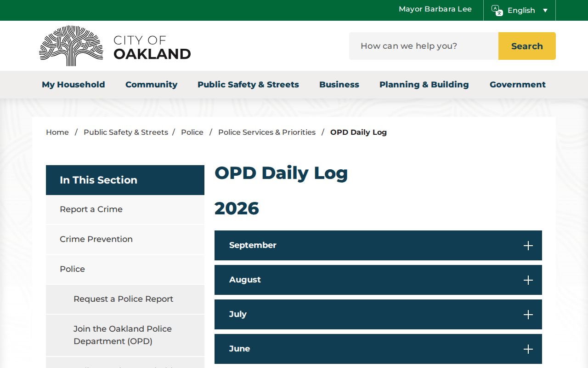588x368 pixels.
Task: Open the August log section
Action: click(378, 280)
